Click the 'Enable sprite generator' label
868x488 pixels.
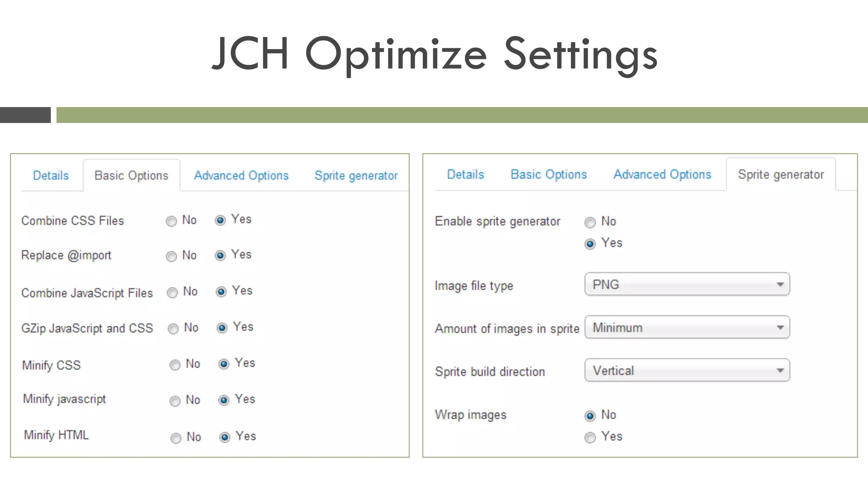coord(498,222)
